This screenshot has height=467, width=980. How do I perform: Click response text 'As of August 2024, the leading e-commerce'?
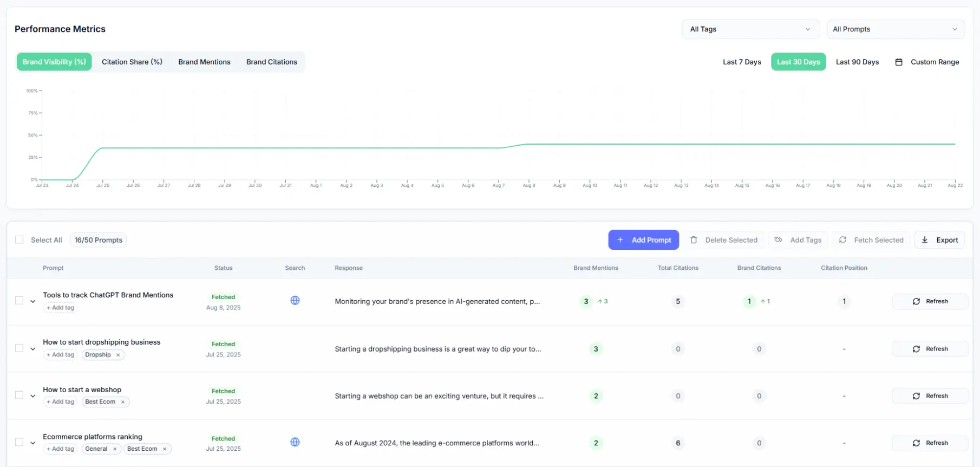[x=437, y=443]
